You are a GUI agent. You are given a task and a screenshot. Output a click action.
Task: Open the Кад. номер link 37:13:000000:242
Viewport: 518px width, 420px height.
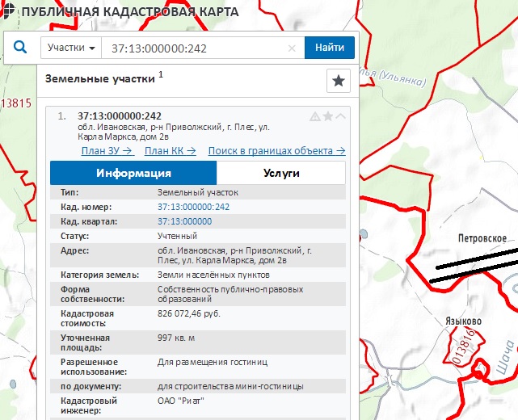point(193,207)
